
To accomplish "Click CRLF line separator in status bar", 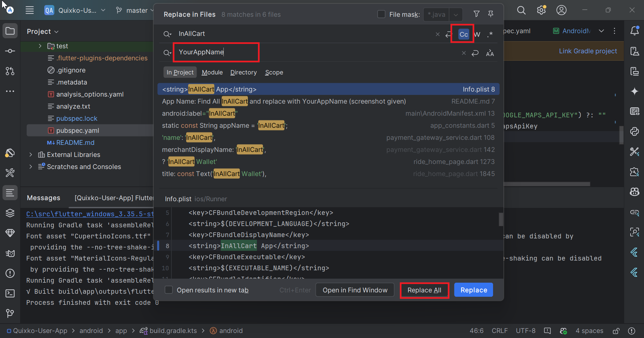I will [x=499, y=331].
